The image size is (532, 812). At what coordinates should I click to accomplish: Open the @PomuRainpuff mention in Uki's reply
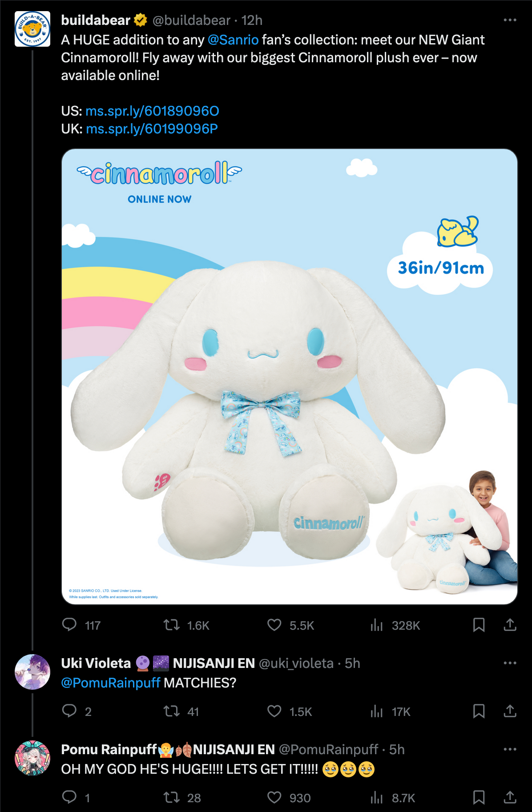pyautogui.click(x=110, y=683)
